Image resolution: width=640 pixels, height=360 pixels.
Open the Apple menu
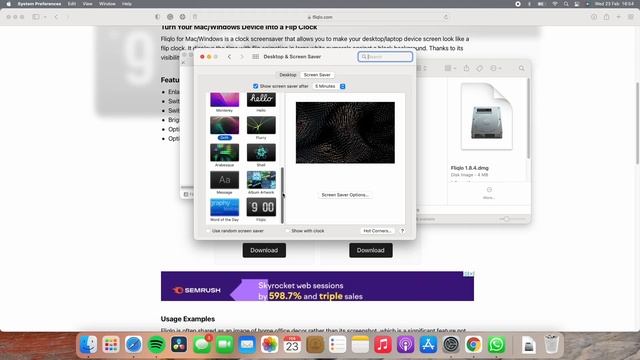coord(8,4)
